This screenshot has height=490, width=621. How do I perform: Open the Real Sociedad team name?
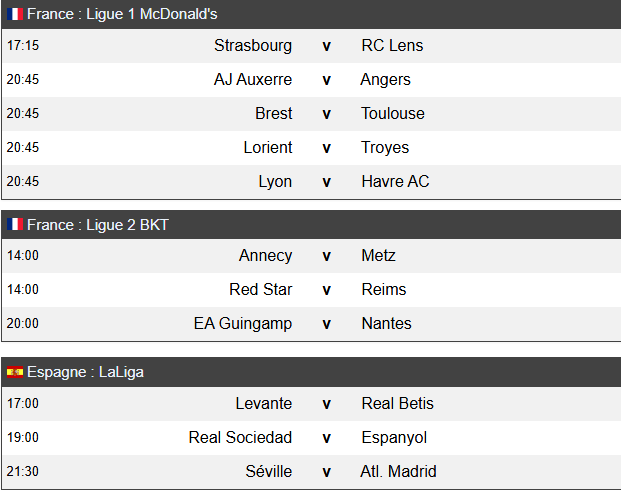tap(240, 438)
